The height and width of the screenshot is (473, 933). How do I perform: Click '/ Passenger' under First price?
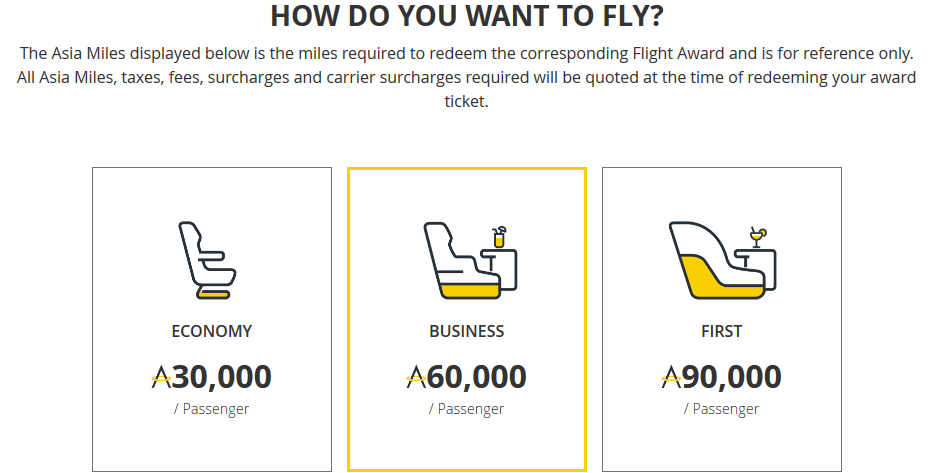click(x=721, y=409)
